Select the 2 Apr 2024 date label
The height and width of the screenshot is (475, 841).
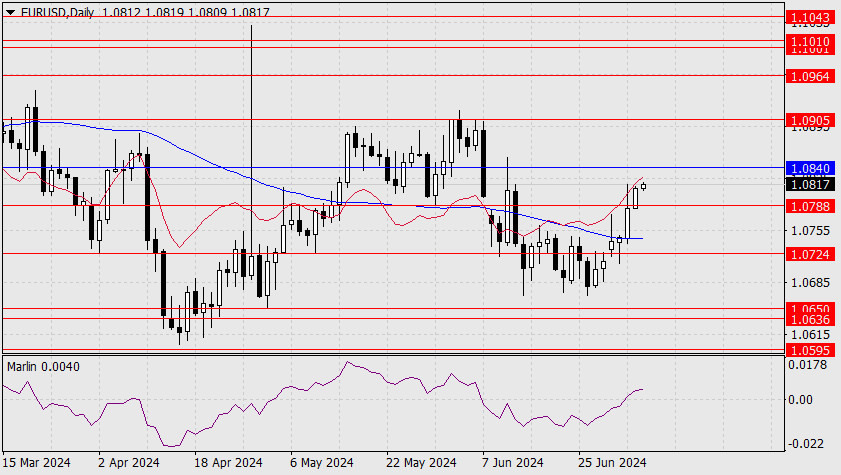[x=129, y=463]
